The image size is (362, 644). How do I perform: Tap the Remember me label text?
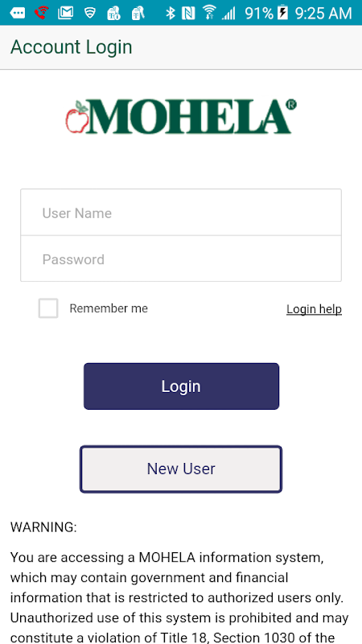point(109,308)
